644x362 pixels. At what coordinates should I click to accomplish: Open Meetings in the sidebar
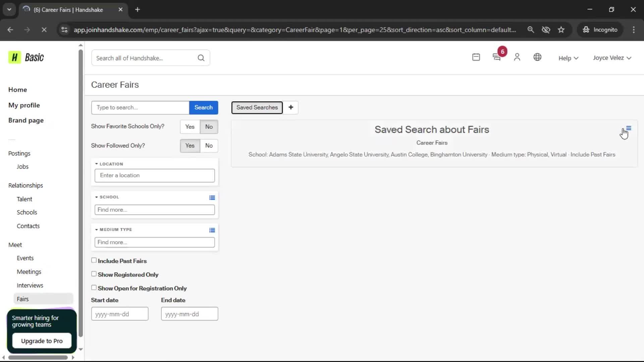coord(29,272)
